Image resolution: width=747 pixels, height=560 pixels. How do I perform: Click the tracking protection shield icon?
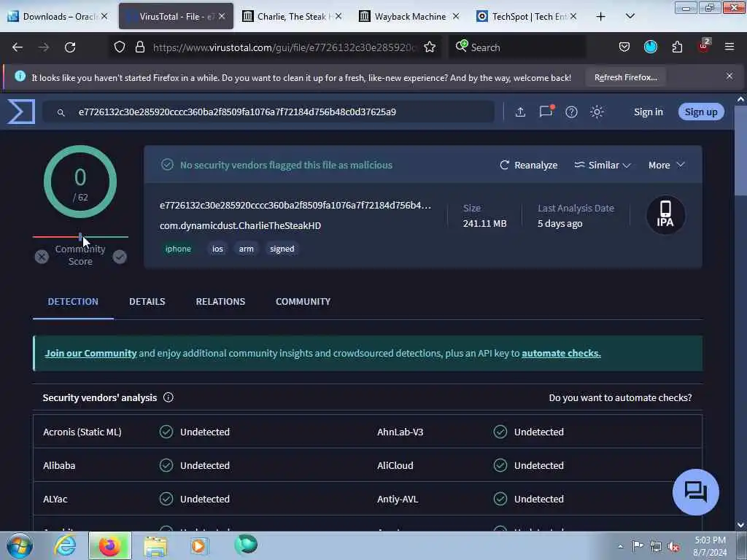[120, 47]
